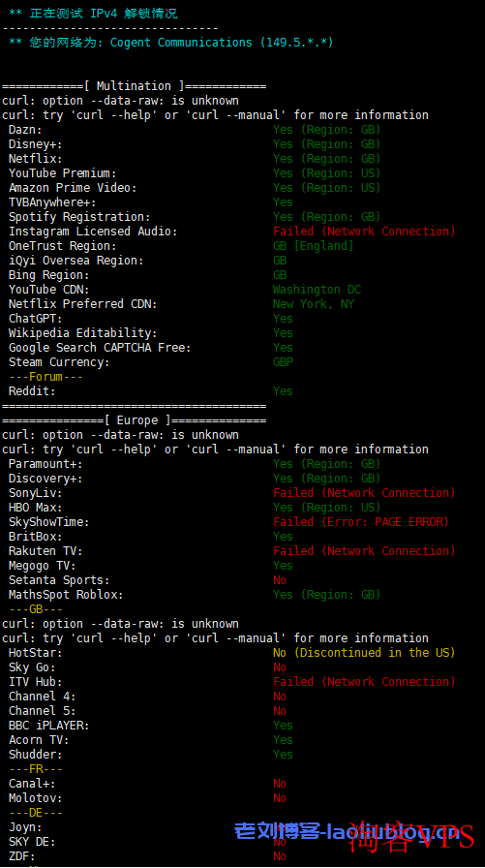Click the Europe section header
The width and height of the screenshot is (485, 868).
[x=134, y=420]
